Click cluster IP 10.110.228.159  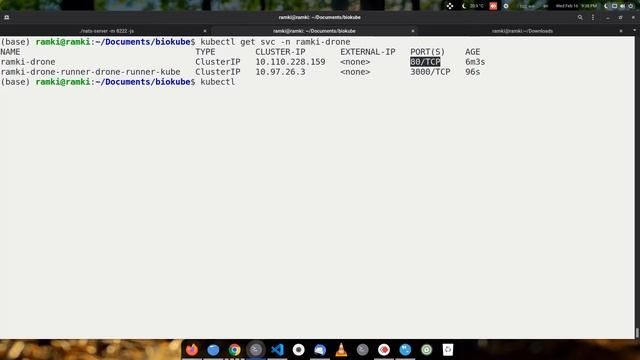coord(290,62)
